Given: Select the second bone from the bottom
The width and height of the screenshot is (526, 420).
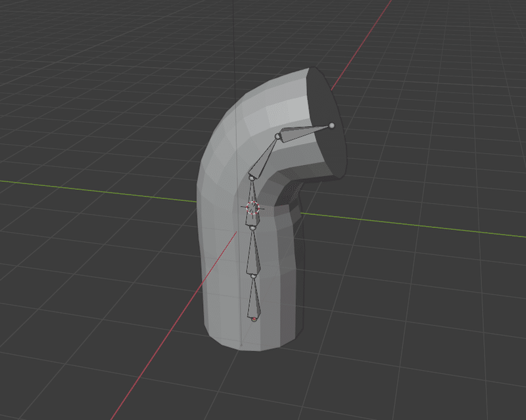Looking at the screenshot, I should pos(253,252).
